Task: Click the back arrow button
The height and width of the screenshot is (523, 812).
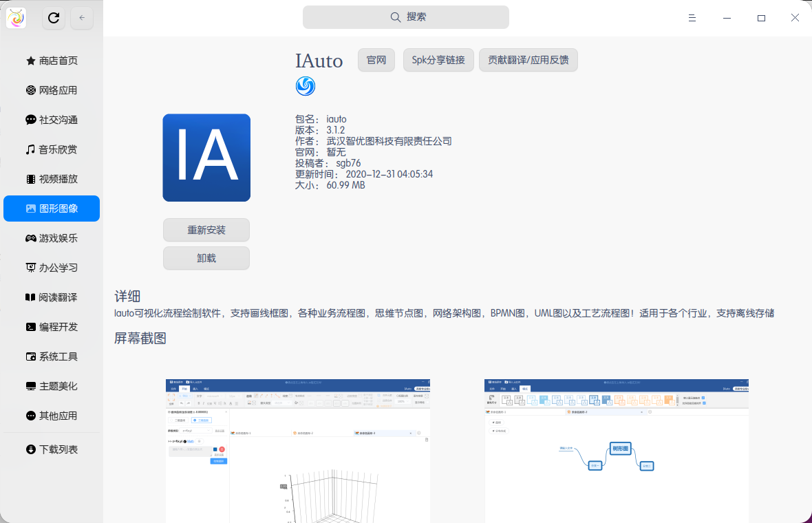Action: click(82, 18)
